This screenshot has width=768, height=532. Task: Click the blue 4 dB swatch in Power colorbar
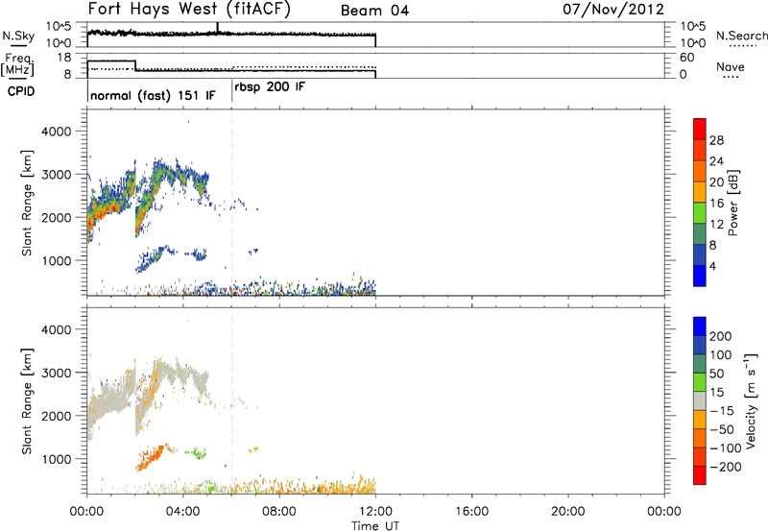700,276
